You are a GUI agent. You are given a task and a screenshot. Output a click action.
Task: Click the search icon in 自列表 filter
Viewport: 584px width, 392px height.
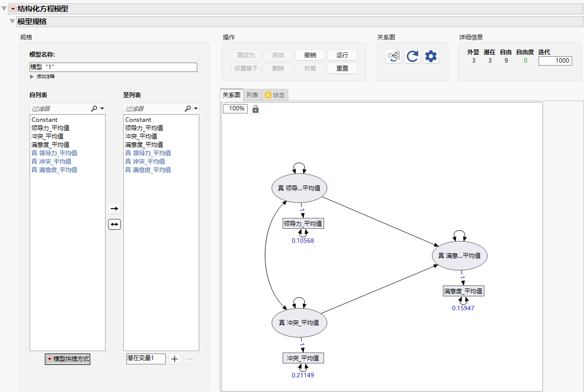click(x=94, y=108)
